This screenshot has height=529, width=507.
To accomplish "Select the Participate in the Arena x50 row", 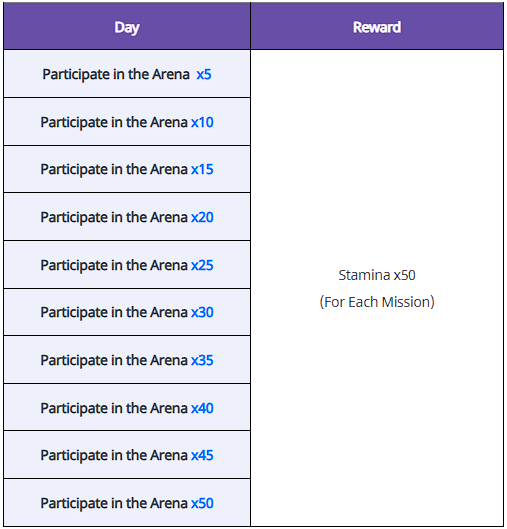I will click(127, 503).
